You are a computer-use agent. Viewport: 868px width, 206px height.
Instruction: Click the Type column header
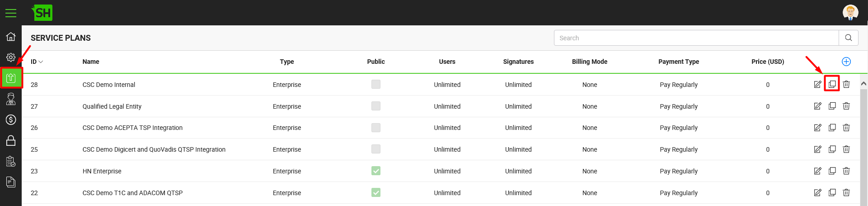(287, 62)
